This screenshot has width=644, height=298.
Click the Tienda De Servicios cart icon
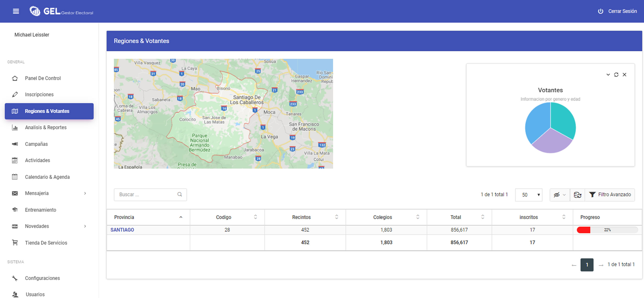click(15, 243)
